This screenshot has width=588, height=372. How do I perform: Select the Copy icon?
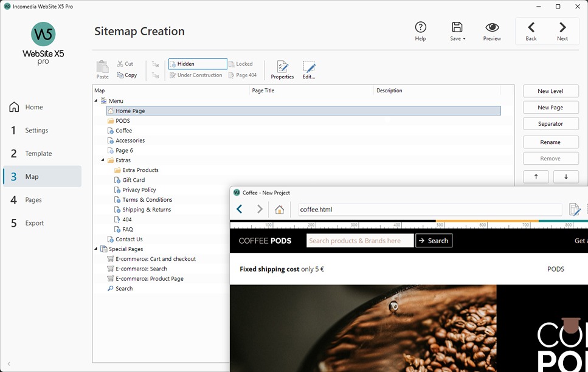click(127, 75)
